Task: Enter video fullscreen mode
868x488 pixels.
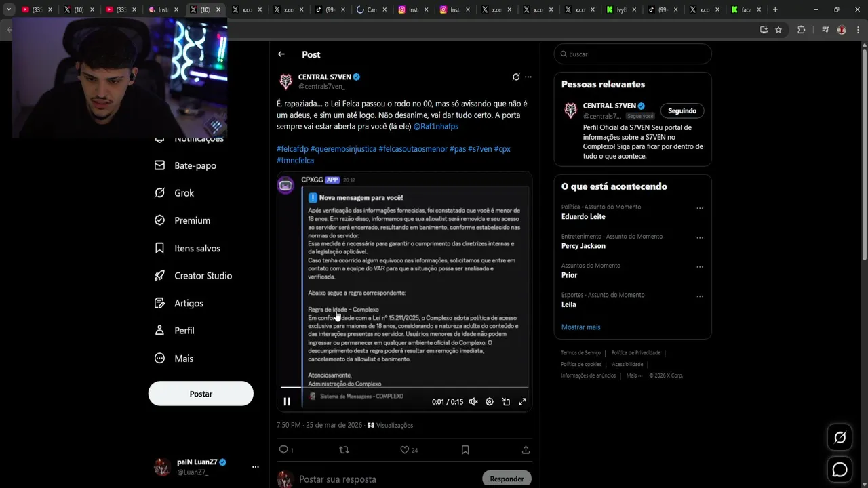Action: pyautogui.click(x=522, y=402)
